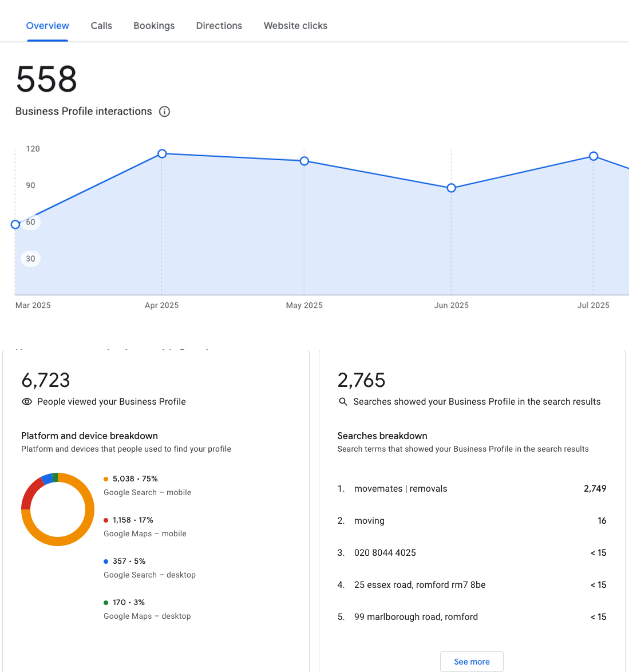Click the Jun 2025 data point on graph
This screenshot has width=629, height=672.
click(452, 188)
